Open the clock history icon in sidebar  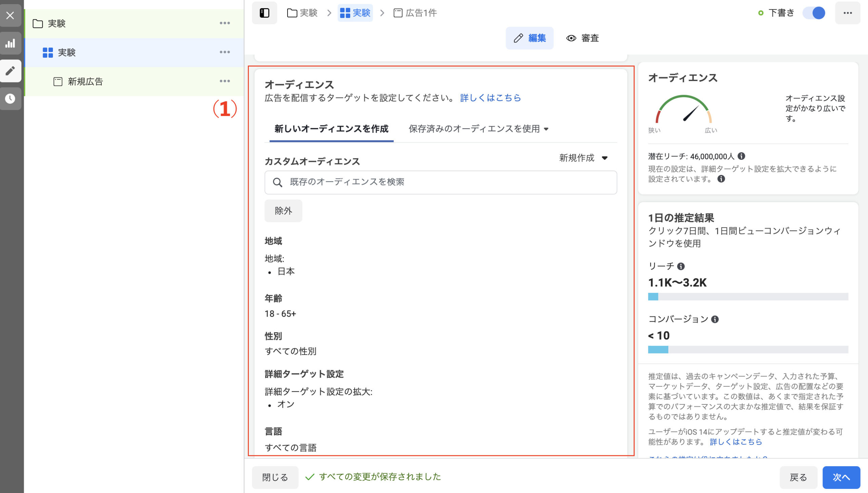(10, 98)
